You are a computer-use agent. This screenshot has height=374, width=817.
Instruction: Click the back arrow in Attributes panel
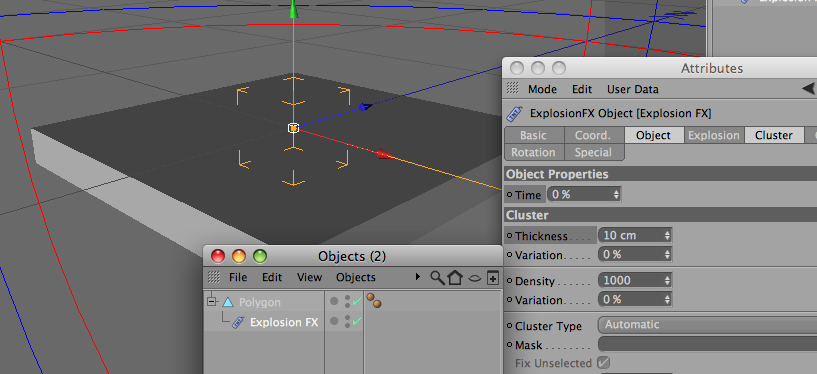[x=808, y=89]
